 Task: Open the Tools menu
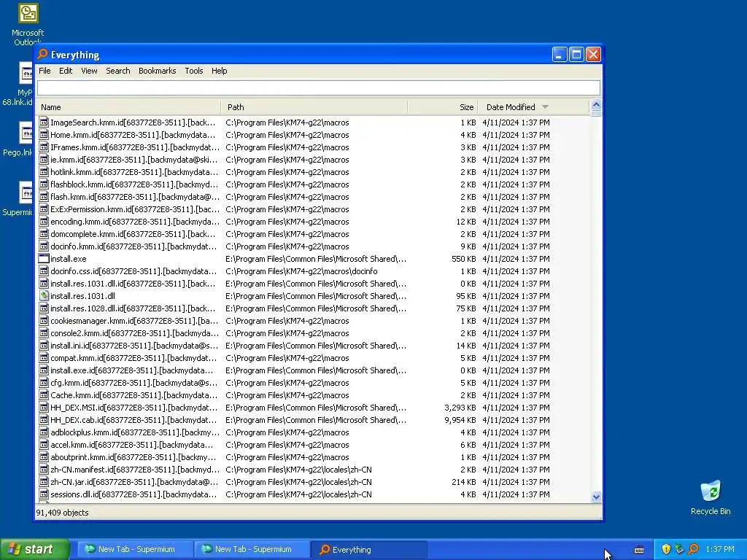tap(194, 71)
